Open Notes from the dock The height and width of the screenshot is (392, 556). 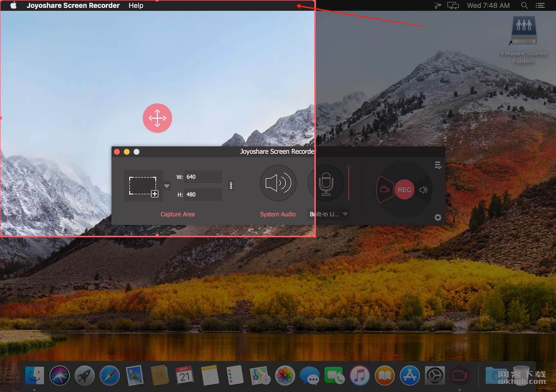(210, 375)
